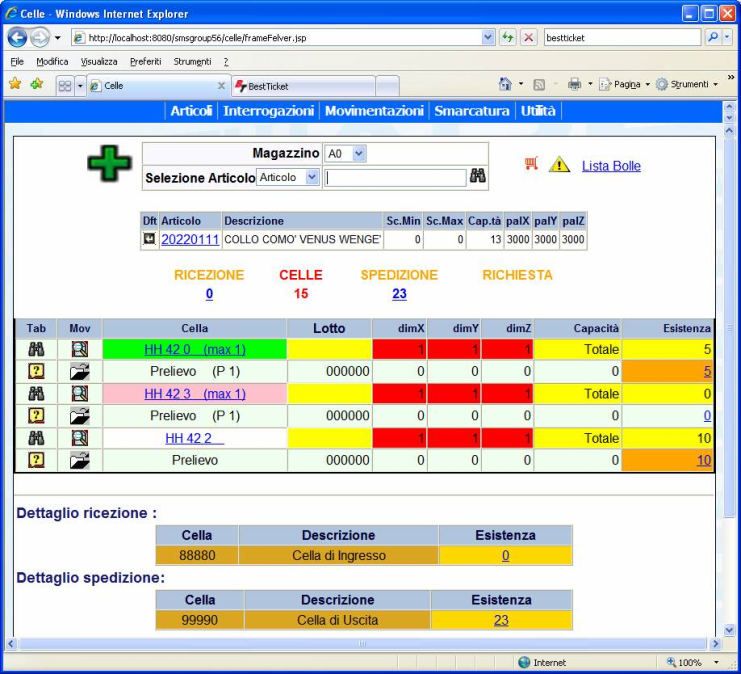741x674 pixels.
Task: Open the red shopping cart icon
Action: [531, 164]
